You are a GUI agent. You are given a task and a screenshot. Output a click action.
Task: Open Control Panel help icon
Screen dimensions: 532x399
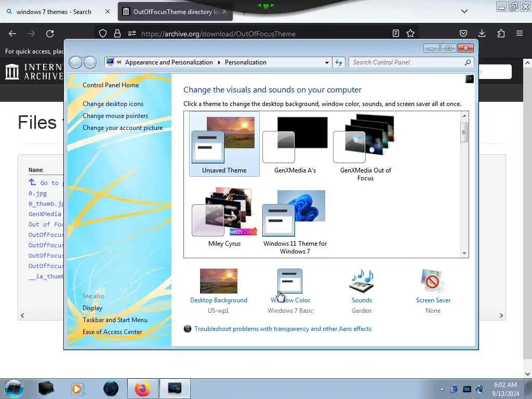pos(470,79)
